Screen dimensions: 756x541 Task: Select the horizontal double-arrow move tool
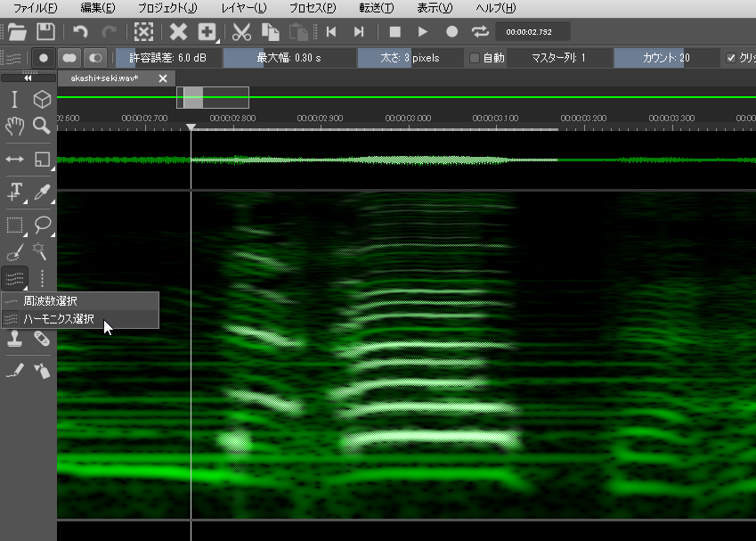point(14,160)
